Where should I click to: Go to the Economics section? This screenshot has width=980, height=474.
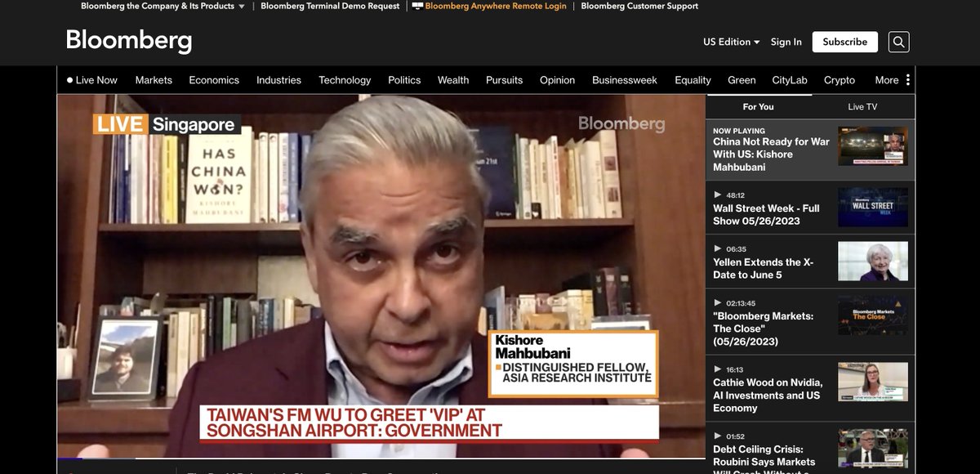214,80
